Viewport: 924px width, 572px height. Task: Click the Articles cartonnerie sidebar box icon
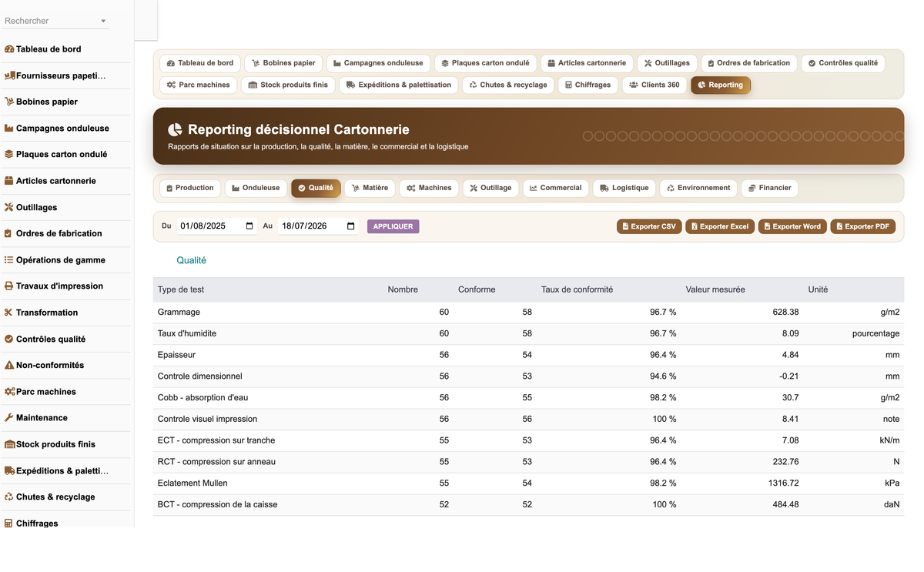pos(9,181)
